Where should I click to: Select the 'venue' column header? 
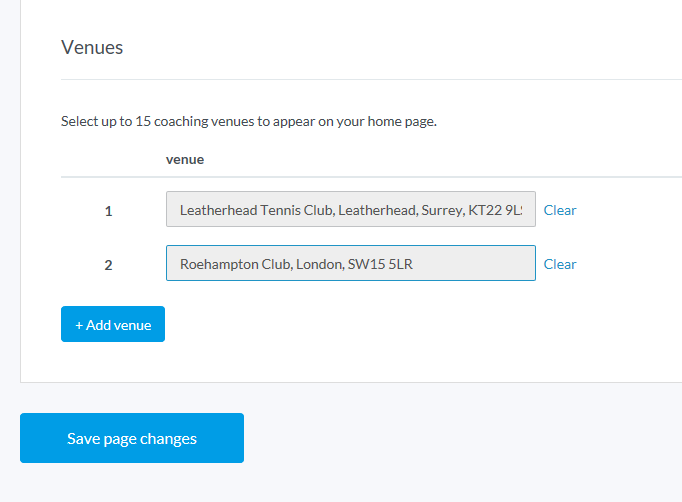[x=185, y=159]
